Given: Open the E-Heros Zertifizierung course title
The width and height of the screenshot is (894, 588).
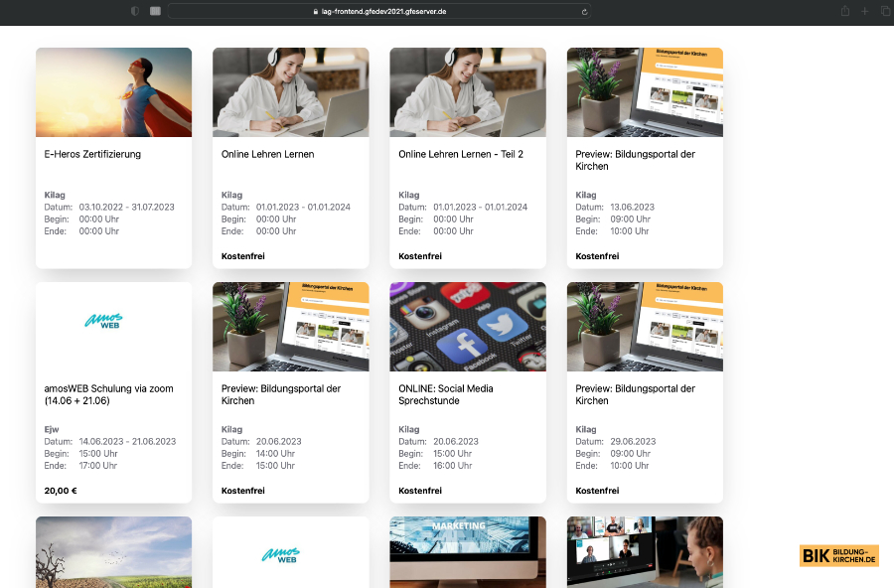Looking at the screenshot, I should [x=93, y=155].
